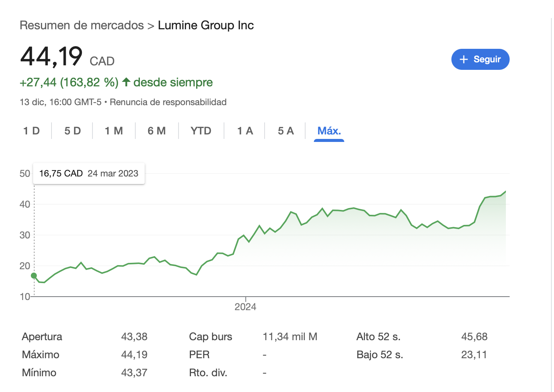Click the Seguir follow button
Screen dimensions: 554x392
[x=480, y=59]
